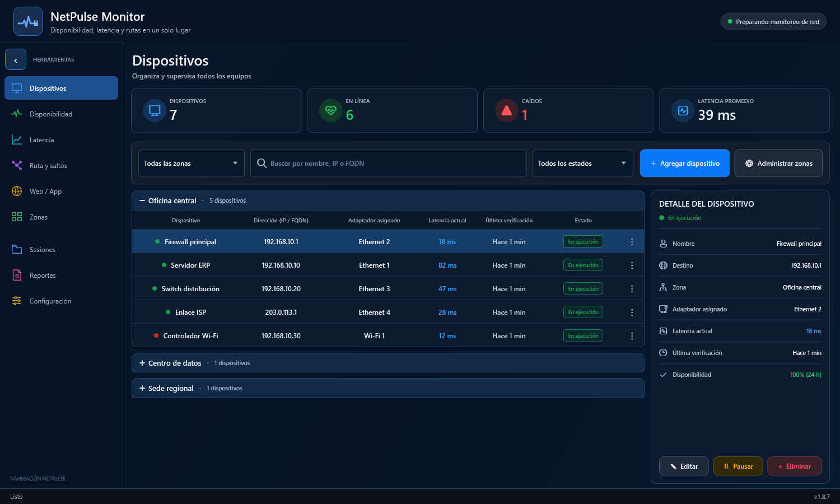Click the Editar button

pos(684,466)
